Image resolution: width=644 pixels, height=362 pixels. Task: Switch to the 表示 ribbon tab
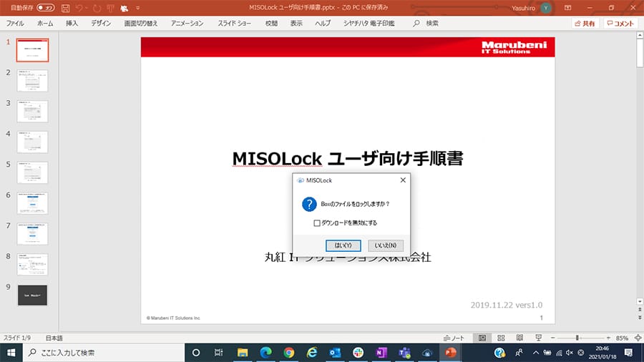coord(296,24)
